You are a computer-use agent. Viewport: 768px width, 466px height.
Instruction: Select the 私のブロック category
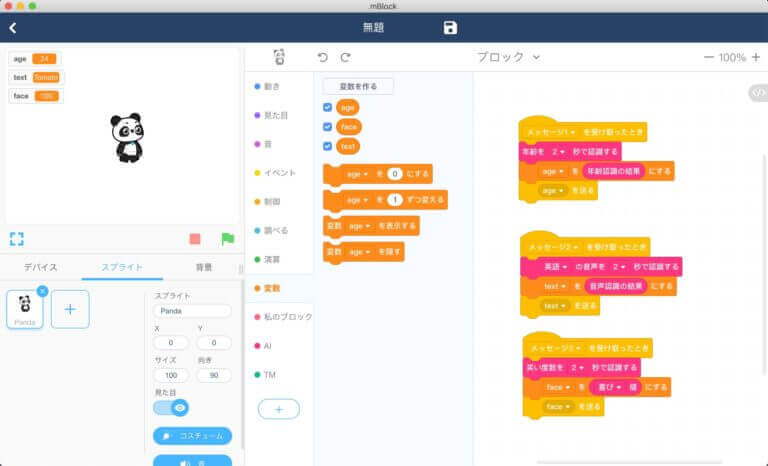(x=283, y=317)
